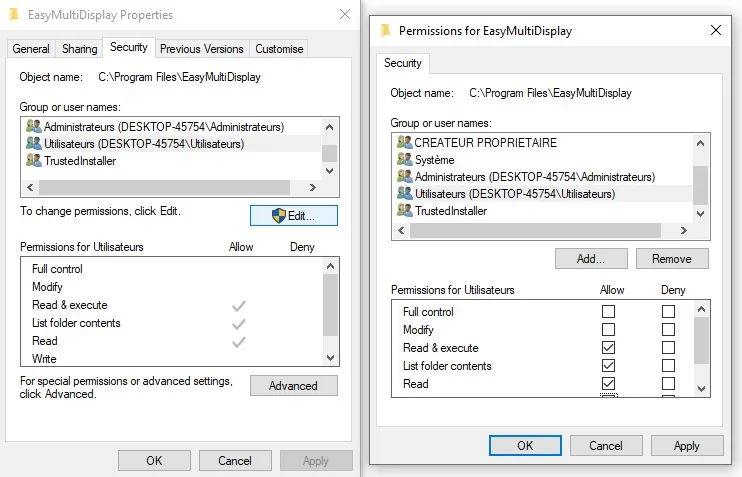Tick Deny checkbox for List folder contents
The height and width of the screenshot is (477, 742).
(x=668, y=365)
